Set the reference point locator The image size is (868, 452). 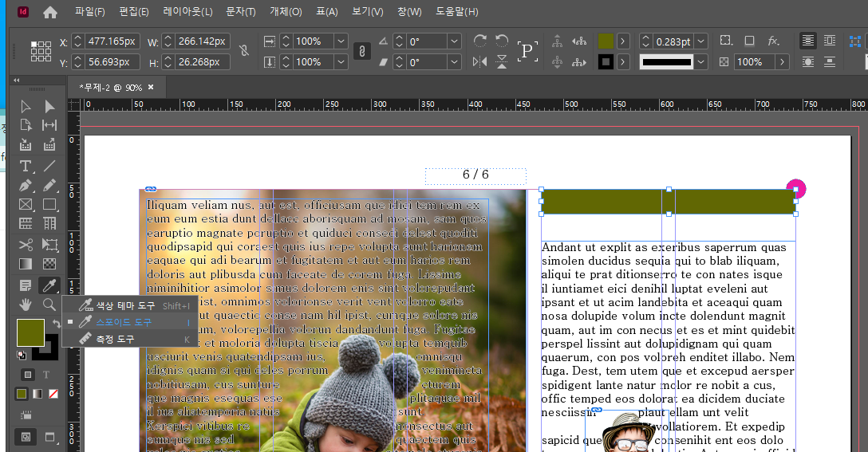(41, 52)
